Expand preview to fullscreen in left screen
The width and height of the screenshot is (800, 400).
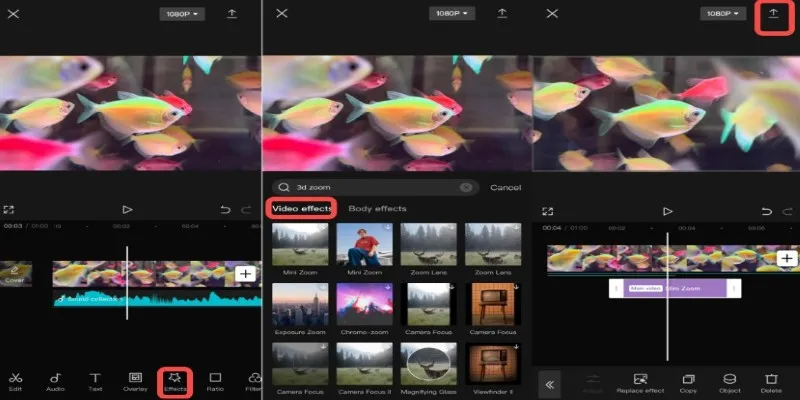(9, 210)
